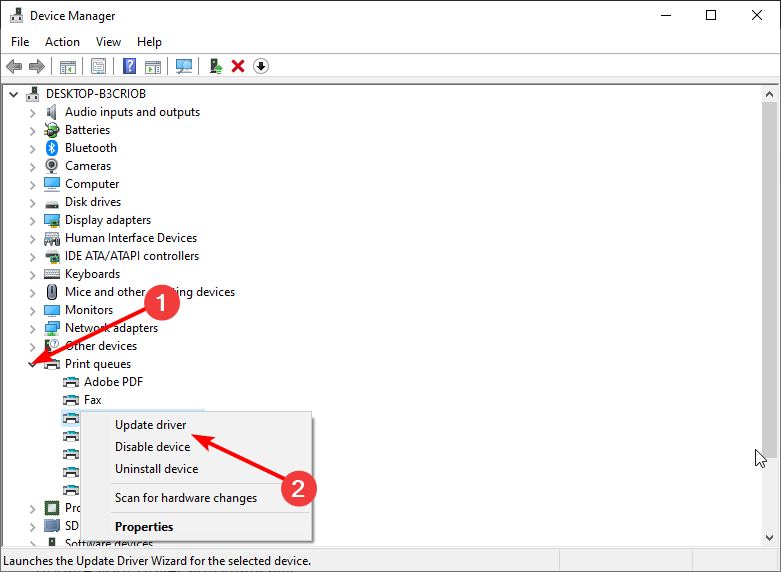Select the Fax print queue item
781x572 pixels.
point(92,400)
